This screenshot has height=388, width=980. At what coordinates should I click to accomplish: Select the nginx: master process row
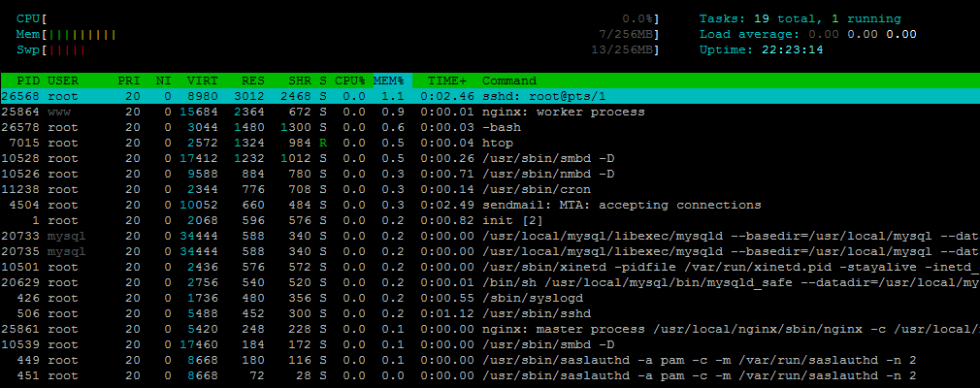490,329
